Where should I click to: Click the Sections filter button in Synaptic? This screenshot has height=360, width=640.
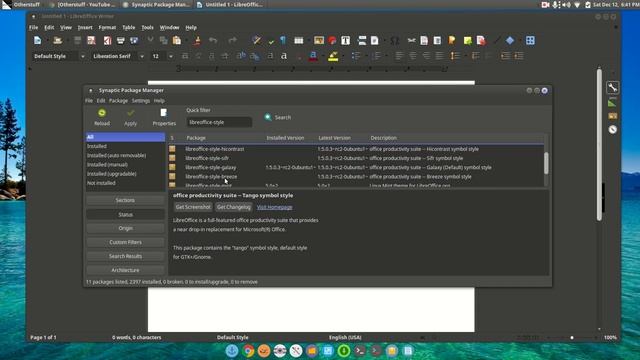125,200
